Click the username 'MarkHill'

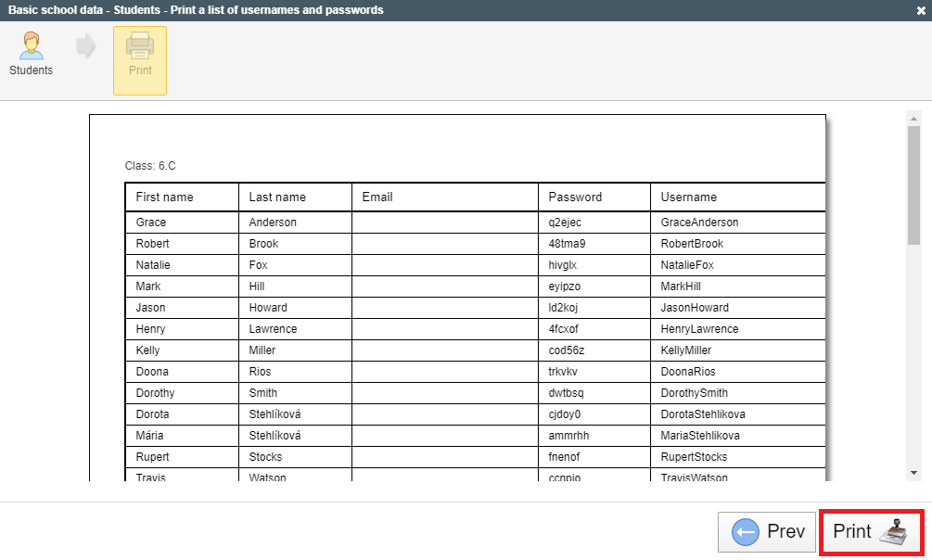pyautogui.click(x=682, y=286)
